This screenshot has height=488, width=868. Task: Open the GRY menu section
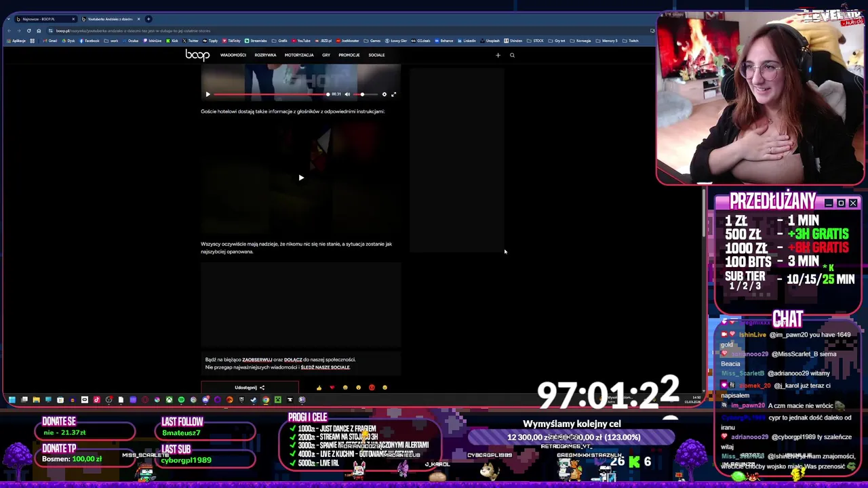pyautogui.click(x=326, y=55)
